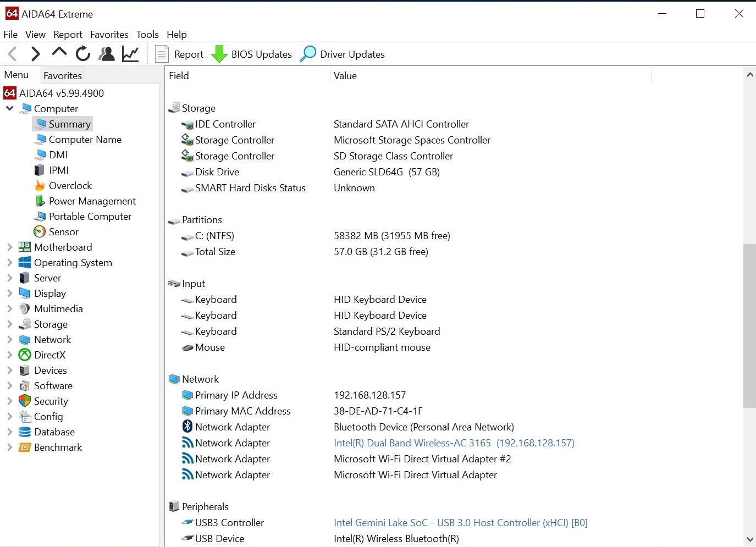Switch to the Favorites tab
Image resolution: width=756 pixels, height=547 pixels.
click(63, 76)
